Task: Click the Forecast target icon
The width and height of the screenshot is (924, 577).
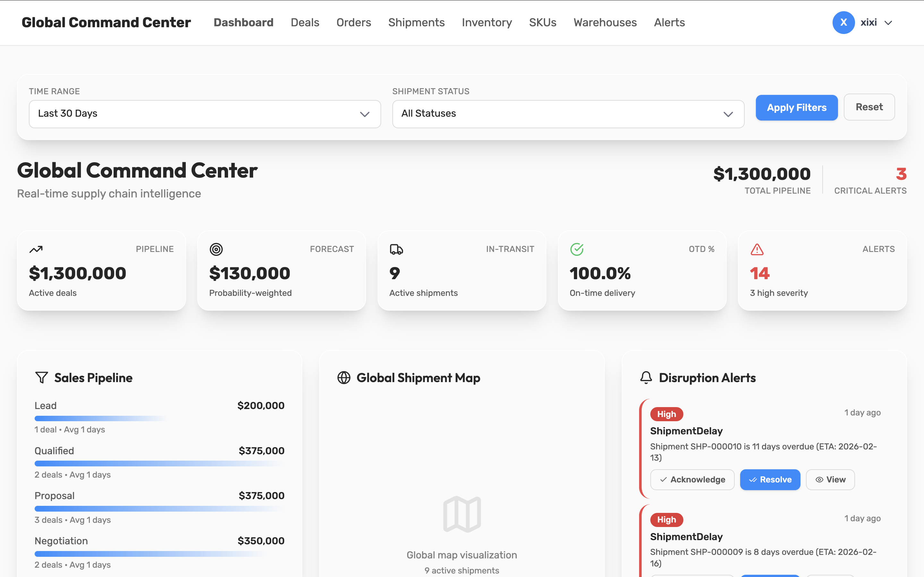Action: pos(216,249)
